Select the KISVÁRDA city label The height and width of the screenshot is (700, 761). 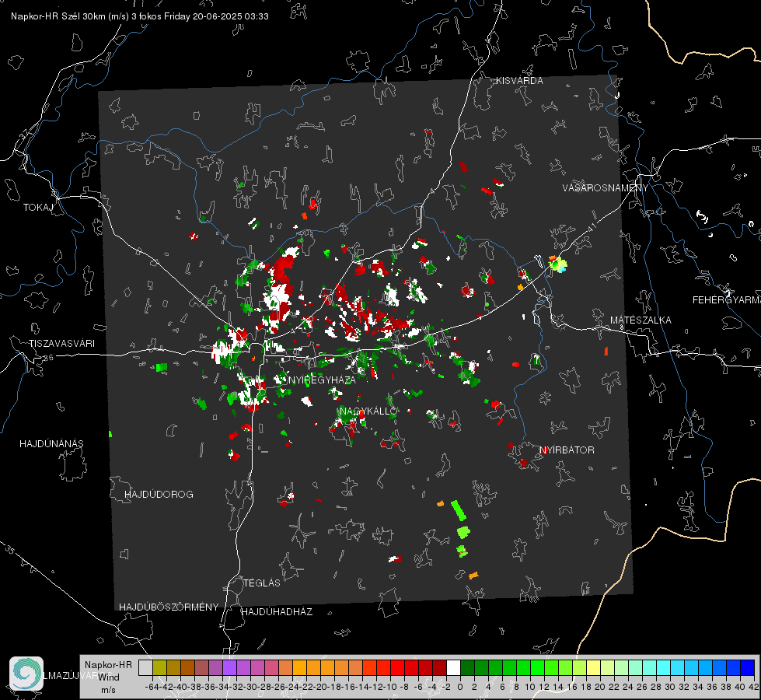[519, 81]
